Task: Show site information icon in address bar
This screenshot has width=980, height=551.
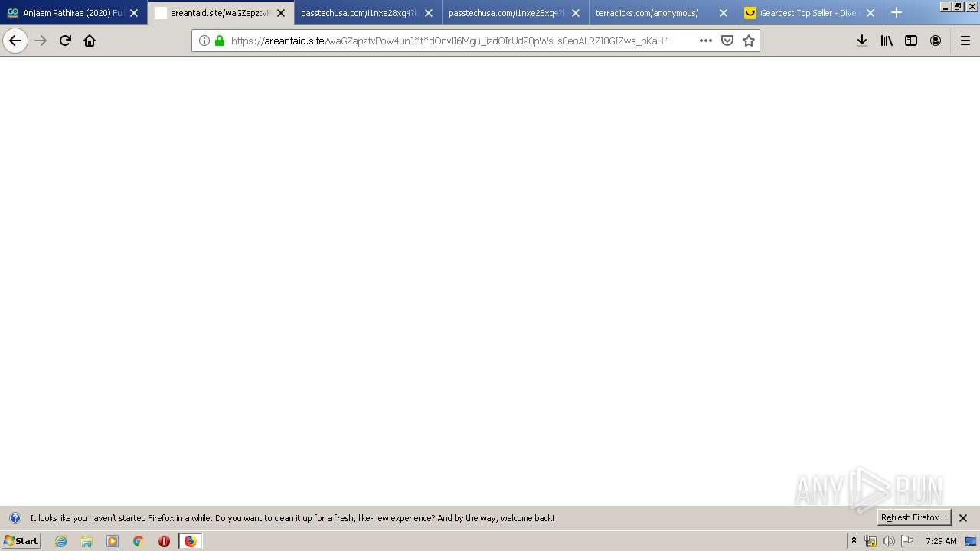Action: coord(204,41)
